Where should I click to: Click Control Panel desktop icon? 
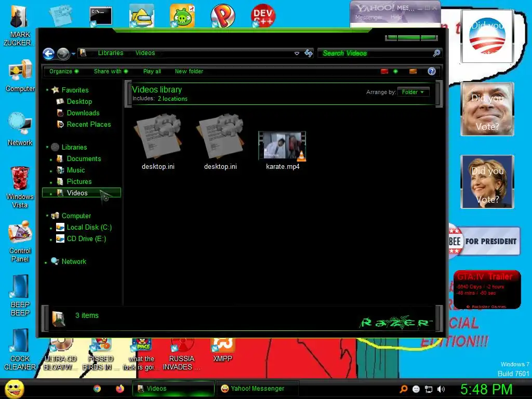[20, 242]
